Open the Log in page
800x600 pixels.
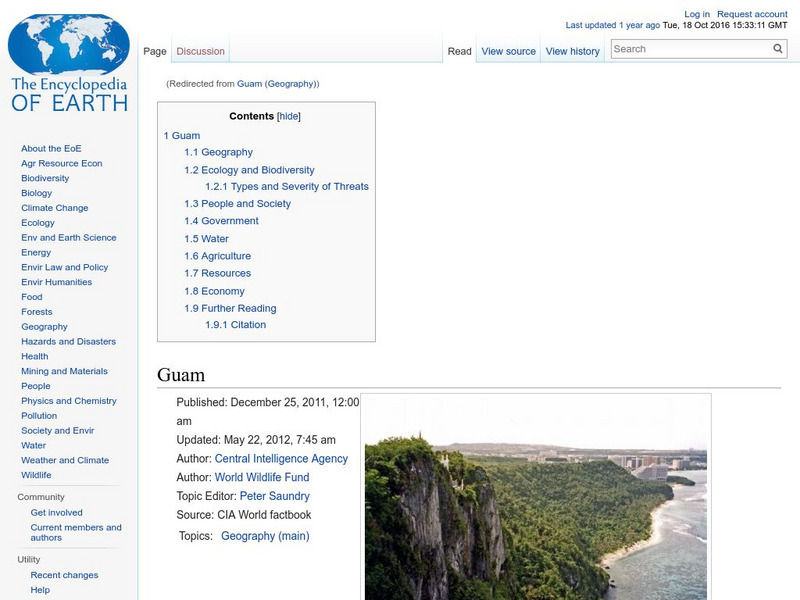click(x=696, y=11)
